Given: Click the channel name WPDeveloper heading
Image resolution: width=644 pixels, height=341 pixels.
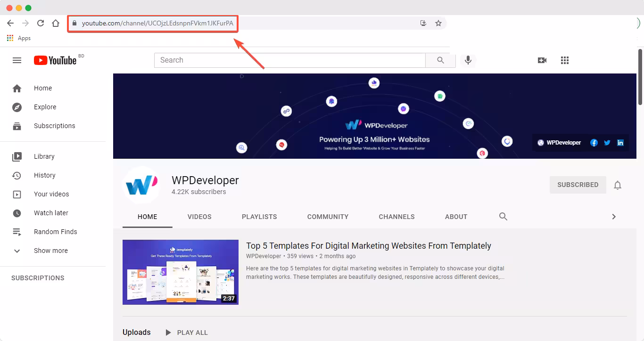Looking at the screenshot, I should [x=205, y=180].
